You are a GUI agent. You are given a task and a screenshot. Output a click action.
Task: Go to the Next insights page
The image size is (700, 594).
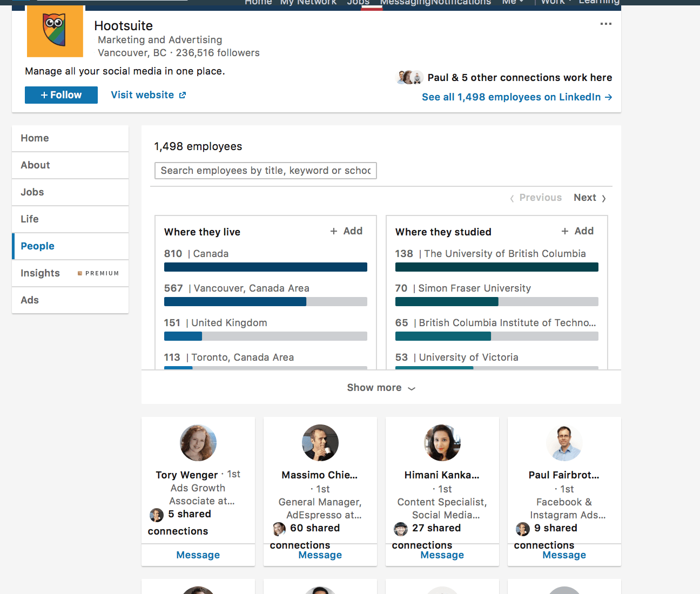pyautogui.click(x=590, y=198)
